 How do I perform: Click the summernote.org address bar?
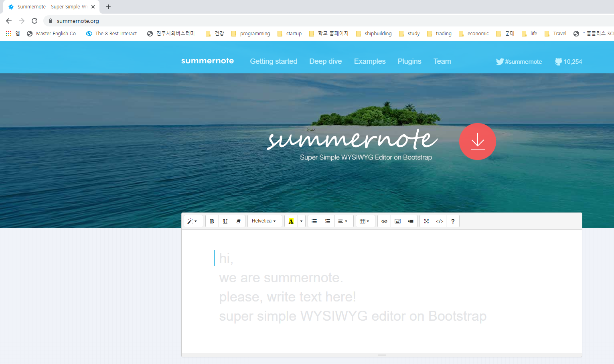(x=329, y=21)
